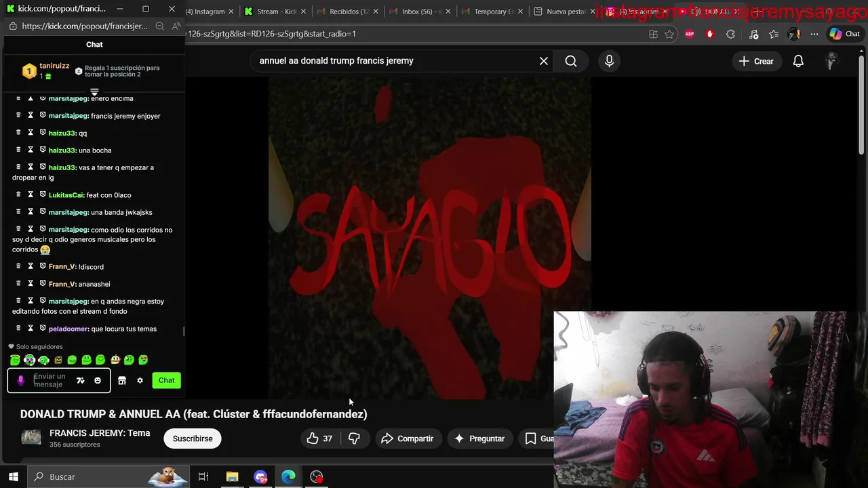Click YouTube page scrollbar thumb
Screen dimensions: 868x488
click(862, 105)
